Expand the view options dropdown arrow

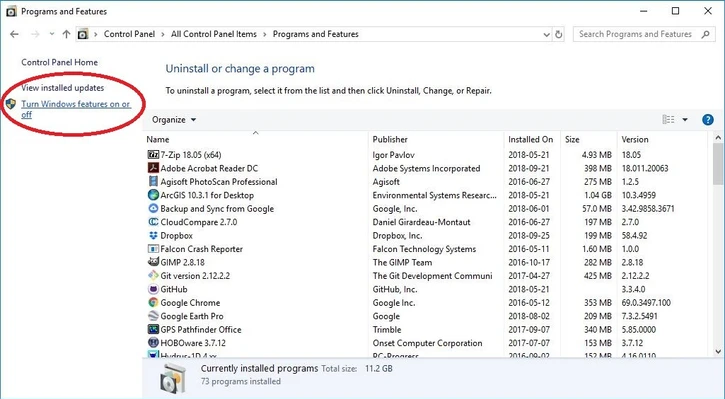pyautogui.click(x=685, y=120)
